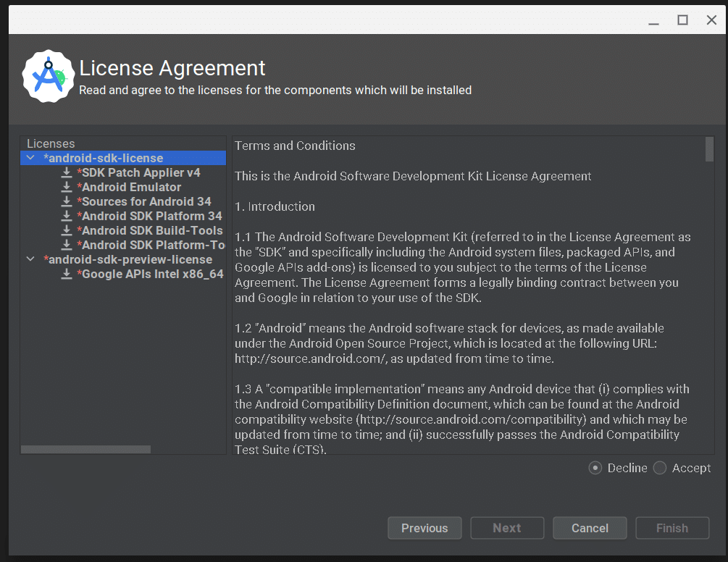Click download icon beside Android SDK Build-Tools

[x=67, y=230]
